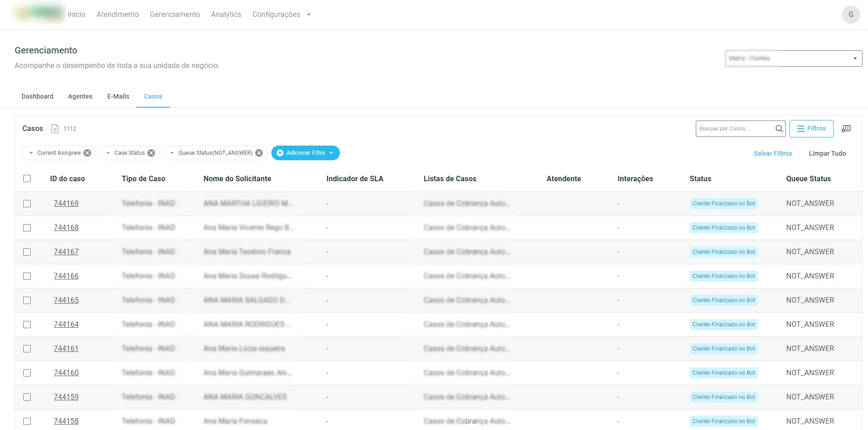Screen dimensions: 868x430
Task: Remove the Queue Status(NOT_ANSWER) filter
Action: (259, 153)
